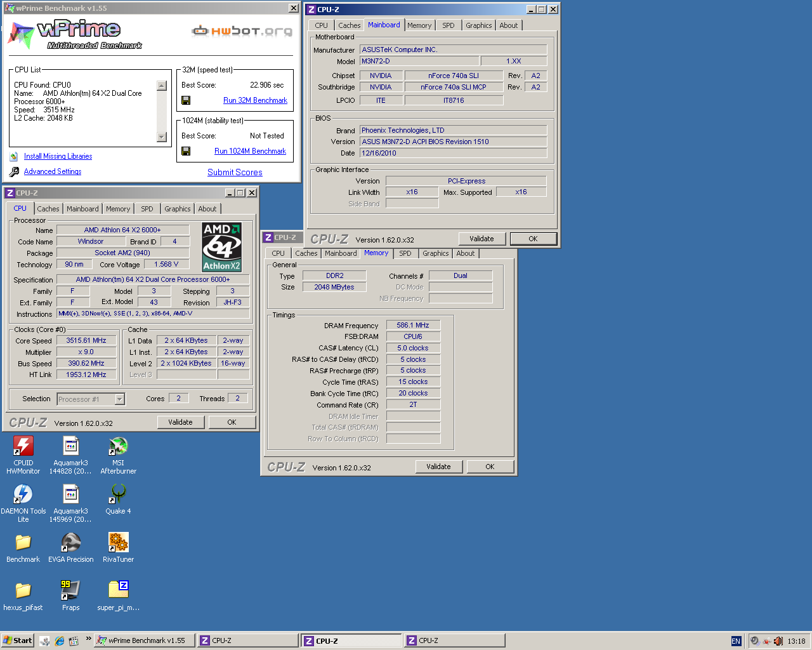The width and height of the screenshot is (812, 650).
Task: Open the Advanced Settings link
Action: click(x=53, y=171)
